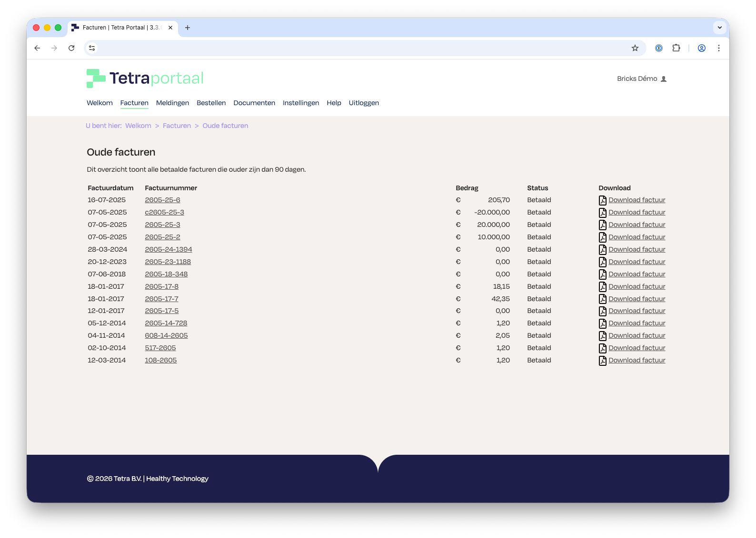Expand the tab search dropdown arrow
The width and height of the screenshot is (756, 538).
[719, 28]
